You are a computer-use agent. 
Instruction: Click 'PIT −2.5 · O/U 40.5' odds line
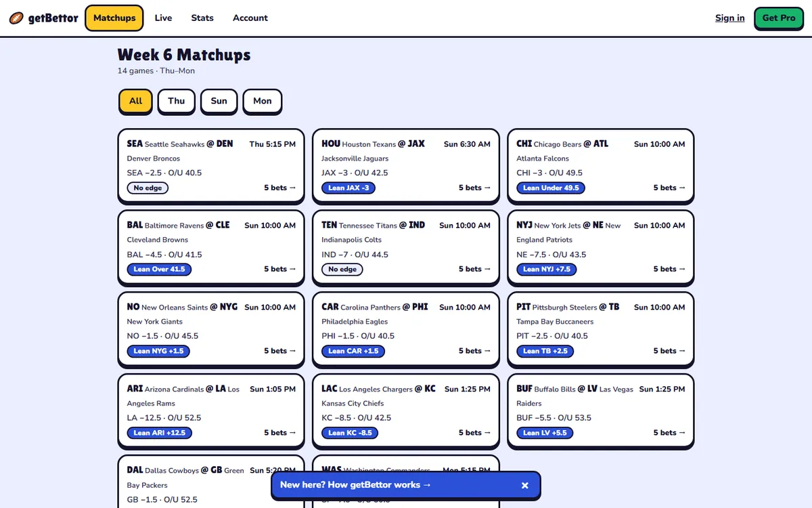(x=552, y=336)
